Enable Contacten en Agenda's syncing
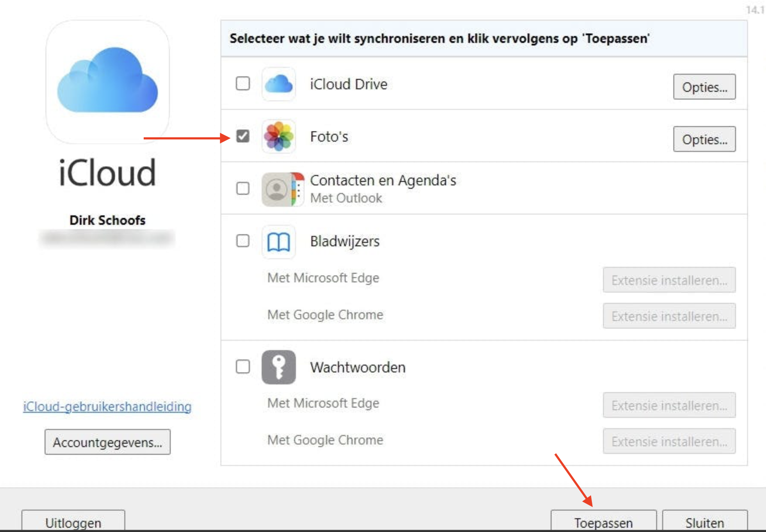 (243, 189)
